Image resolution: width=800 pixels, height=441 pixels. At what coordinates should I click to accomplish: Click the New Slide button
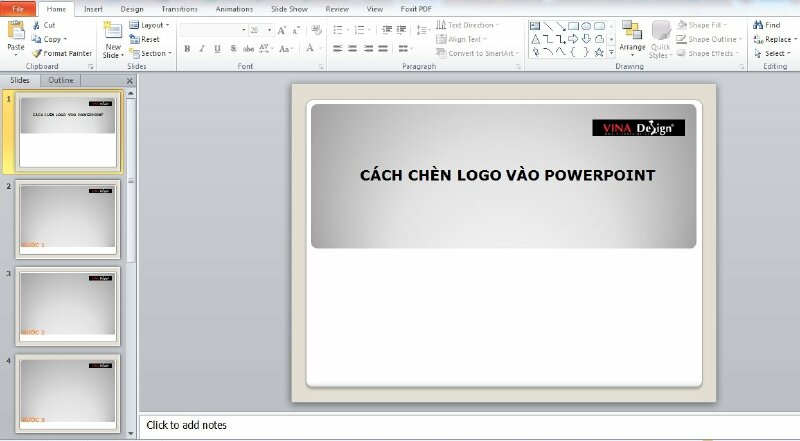[x=113, y=40]
